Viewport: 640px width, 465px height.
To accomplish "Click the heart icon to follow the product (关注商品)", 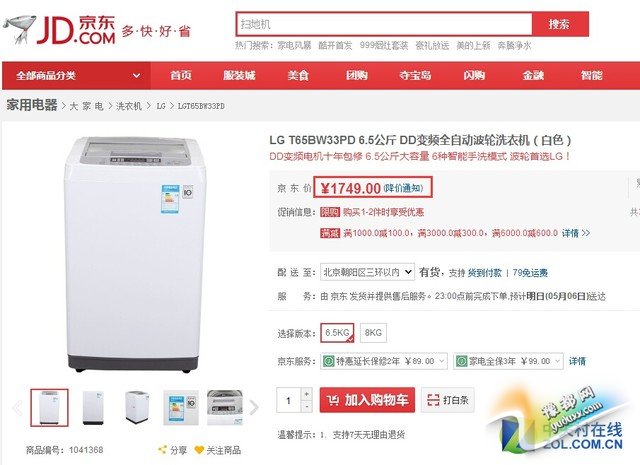I will point(199,450).
